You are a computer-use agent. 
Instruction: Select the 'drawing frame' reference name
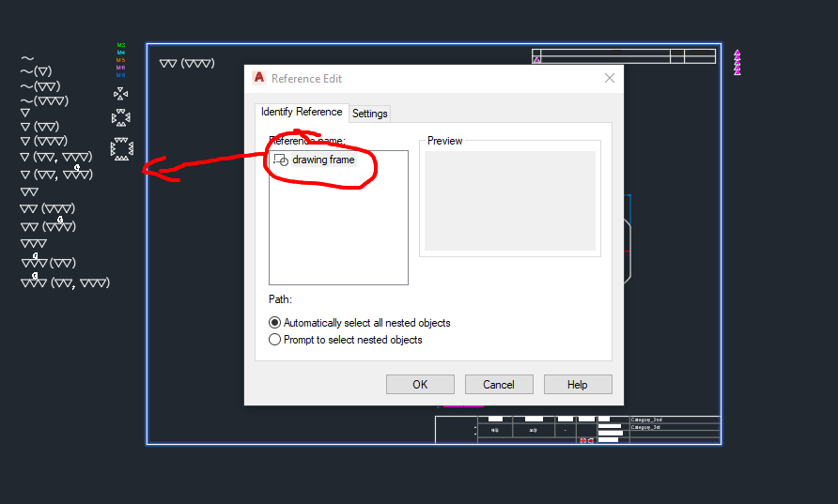[x=323, y=160]
